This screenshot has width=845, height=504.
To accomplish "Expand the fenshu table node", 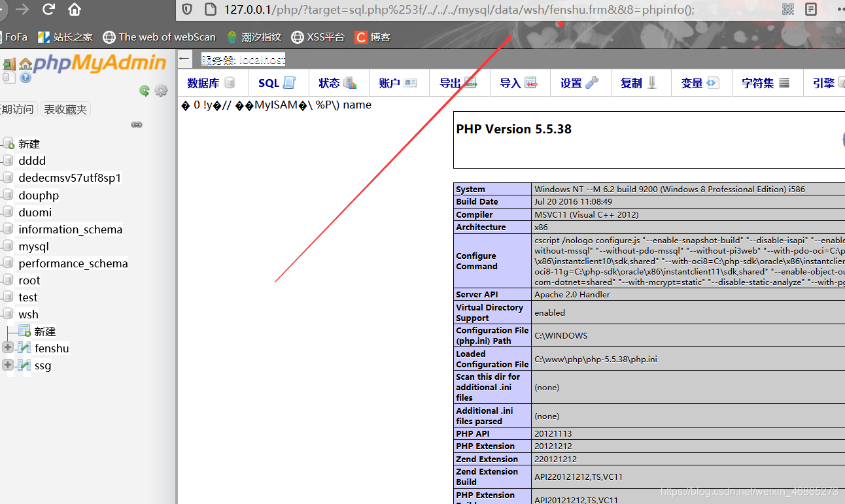I will tap(8, 348).
